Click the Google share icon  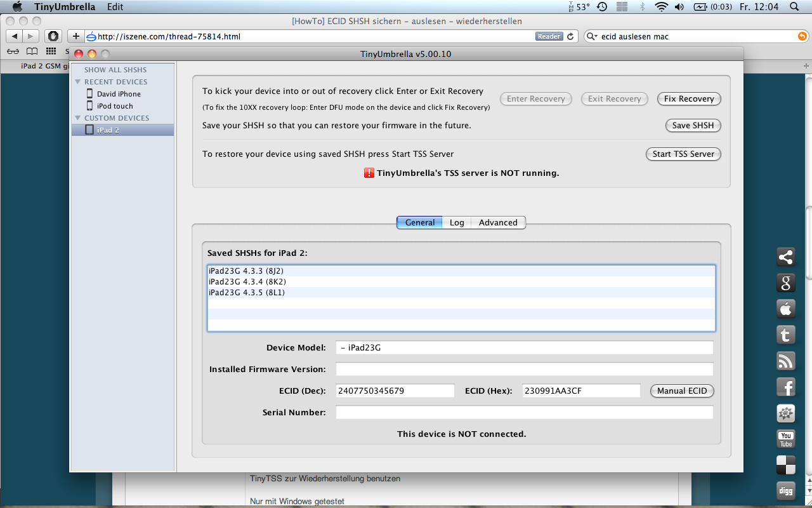pyautogui.click(x=786, y=283)
